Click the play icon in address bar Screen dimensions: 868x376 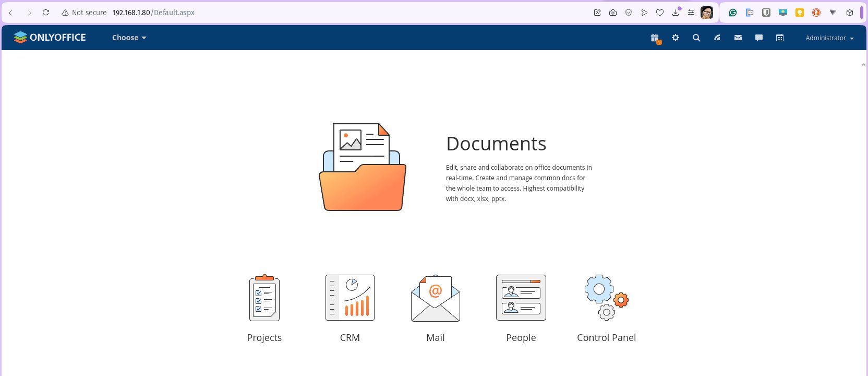click(644, 13)
